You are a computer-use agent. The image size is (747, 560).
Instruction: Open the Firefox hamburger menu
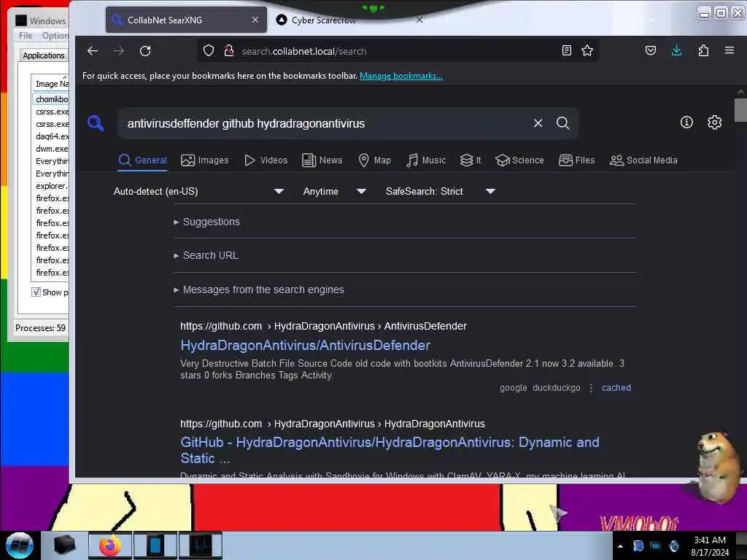pos(729,50)
